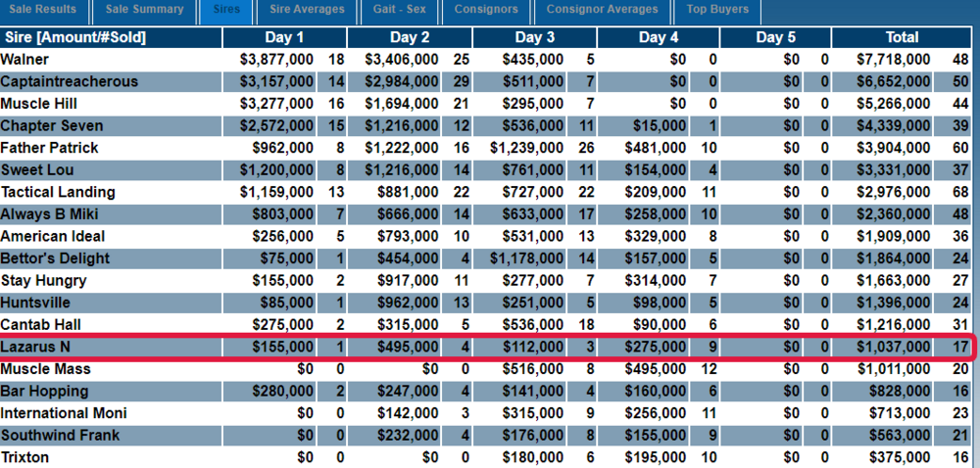Click the Sire [Amount/#Sold] column header
Viewport: 980px width, 468px height.
[x=73, y=37]
